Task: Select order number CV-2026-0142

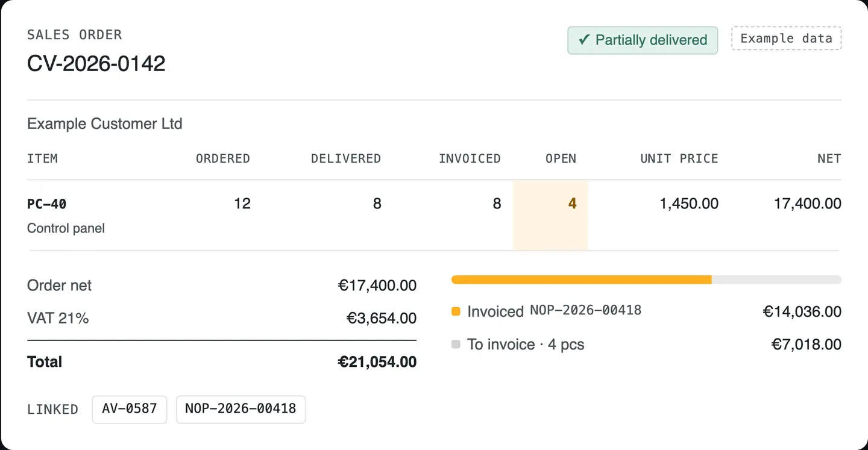Action: [96, 63]
